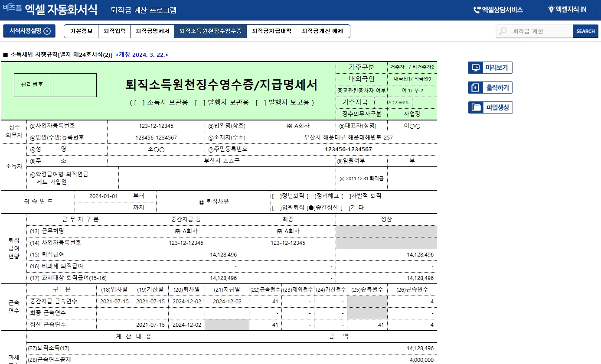This screenshot has width=601, height=364.
Task: Click business number 123-12-12345 in 징수의무자
Action: point(156,126)
